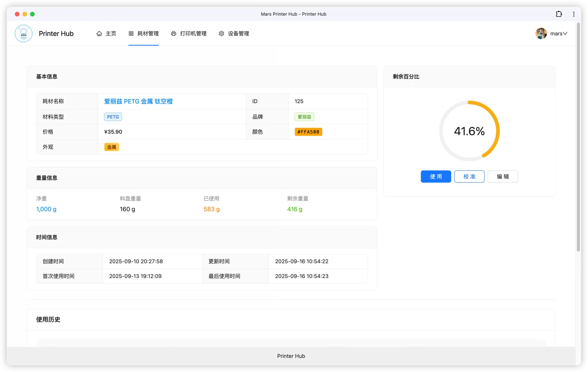The height and width of the screenshot is (372, 588).
Task: Click the Printer Hub logo icon
Action: coord(24,33)
